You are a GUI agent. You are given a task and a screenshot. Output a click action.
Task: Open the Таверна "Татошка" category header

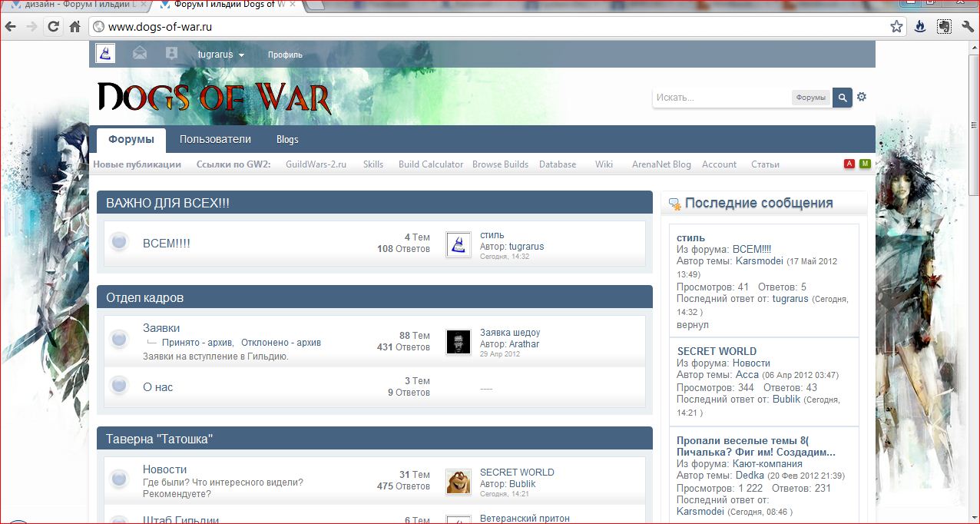pos(159,439)
